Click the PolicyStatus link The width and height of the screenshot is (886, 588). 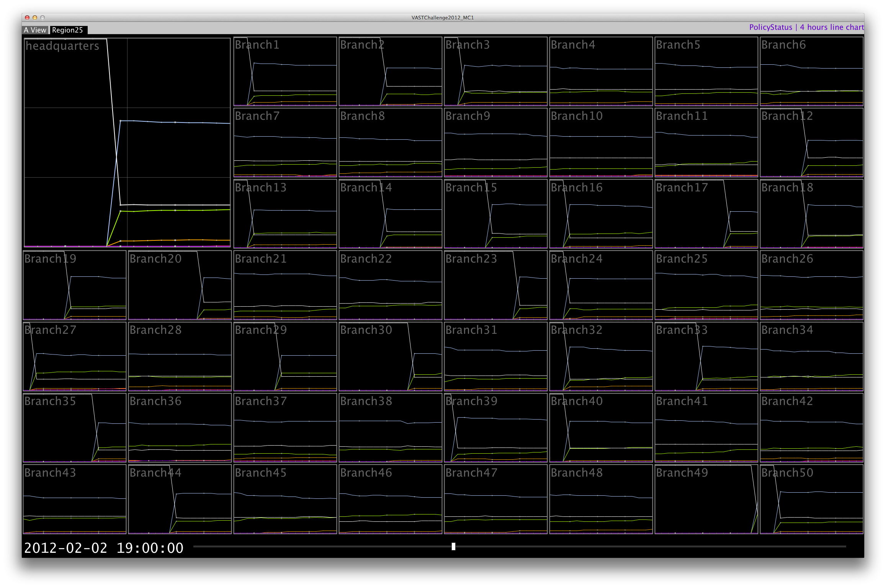pyautogui.click(x=770, y=27)
